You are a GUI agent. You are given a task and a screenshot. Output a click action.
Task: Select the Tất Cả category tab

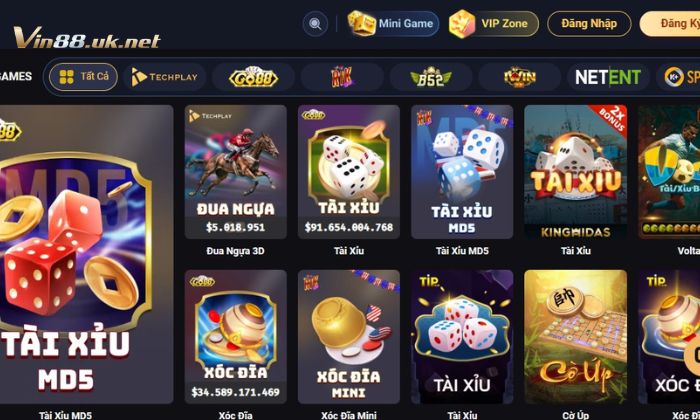point(83,77)
